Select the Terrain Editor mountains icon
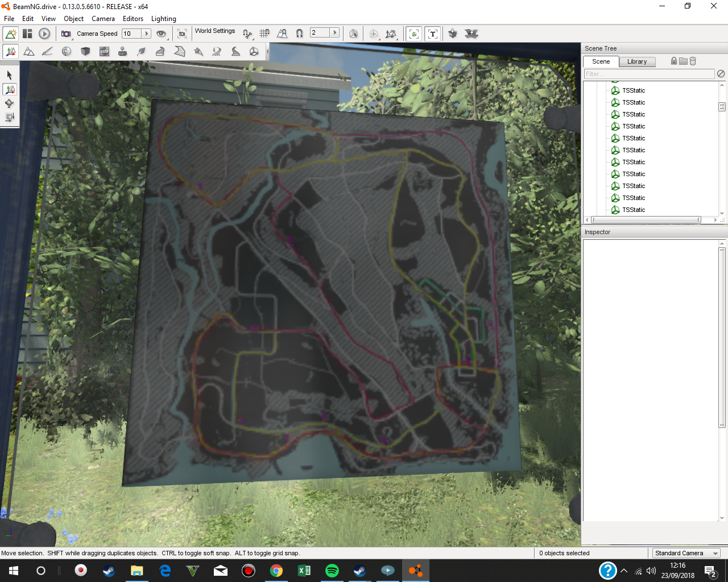The height and width of the screenshot is (582, 728). click(29, 51)
